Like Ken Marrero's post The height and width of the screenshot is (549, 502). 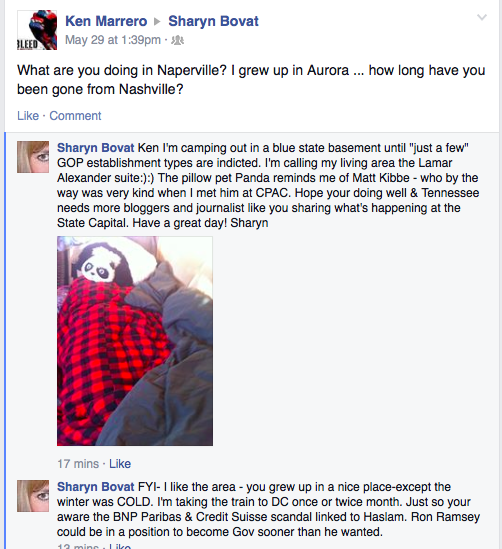[28, 116]
